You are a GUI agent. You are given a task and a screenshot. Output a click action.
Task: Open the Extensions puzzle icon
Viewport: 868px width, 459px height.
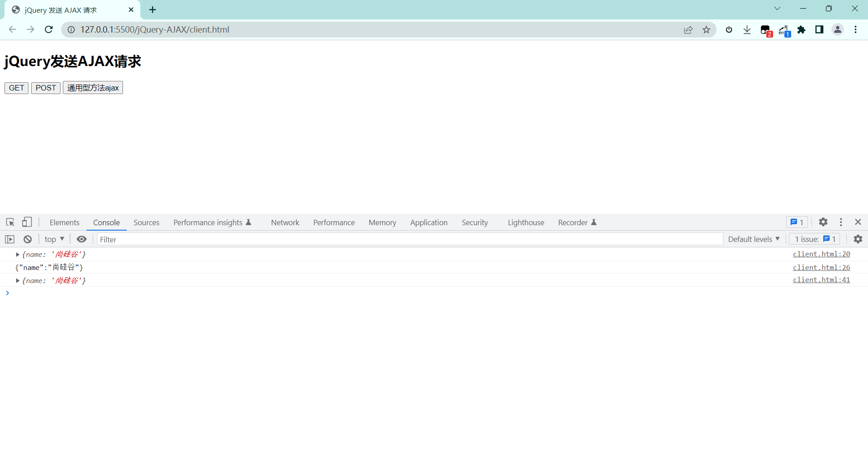click(x=802, y=30)
